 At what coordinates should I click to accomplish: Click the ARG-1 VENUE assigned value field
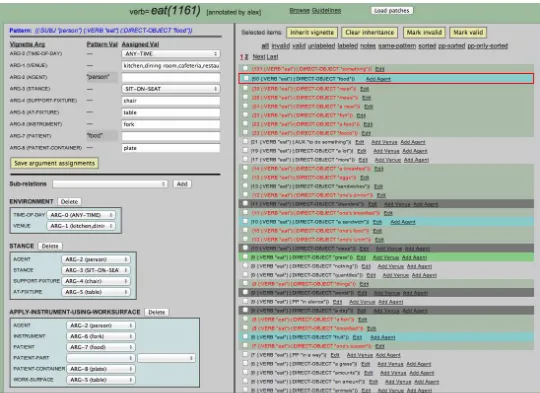[x=171, y=65]
